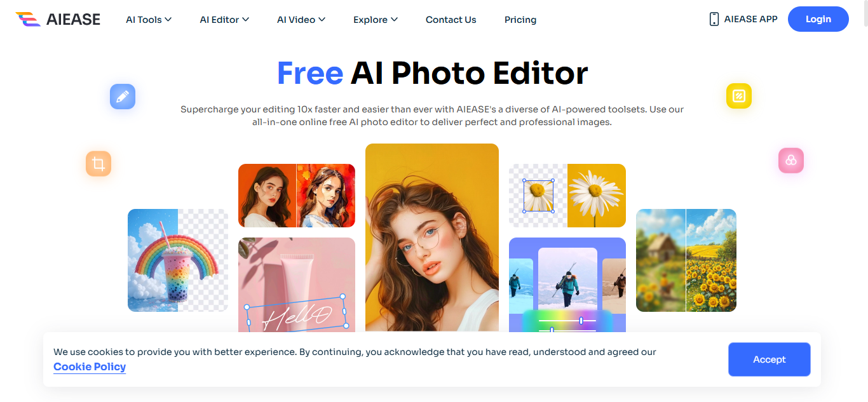Expand the AI Tools dropdown
This screenshot has width=868, height=402.
pyautogui.click(x=149, y=20)
